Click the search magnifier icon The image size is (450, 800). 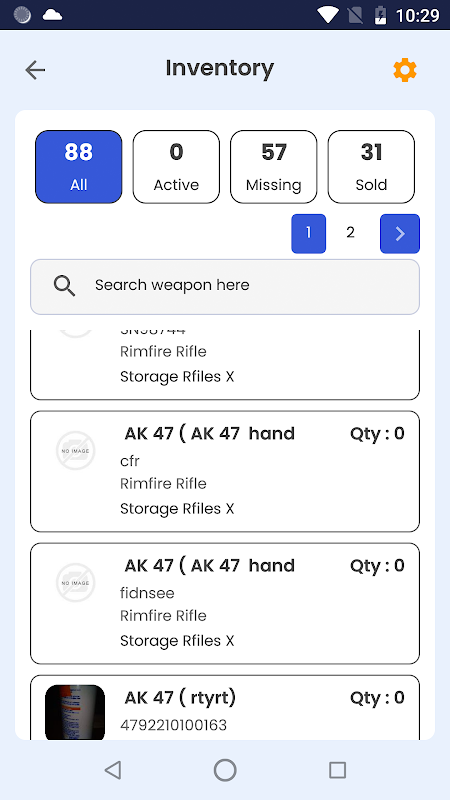(x=65, y=286)
